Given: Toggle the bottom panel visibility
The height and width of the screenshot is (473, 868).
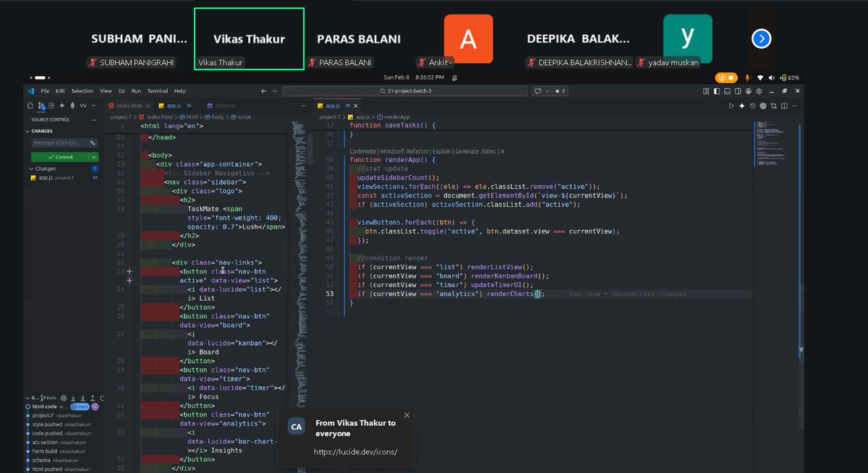Looking at the screenshot, I should point(727,91).
